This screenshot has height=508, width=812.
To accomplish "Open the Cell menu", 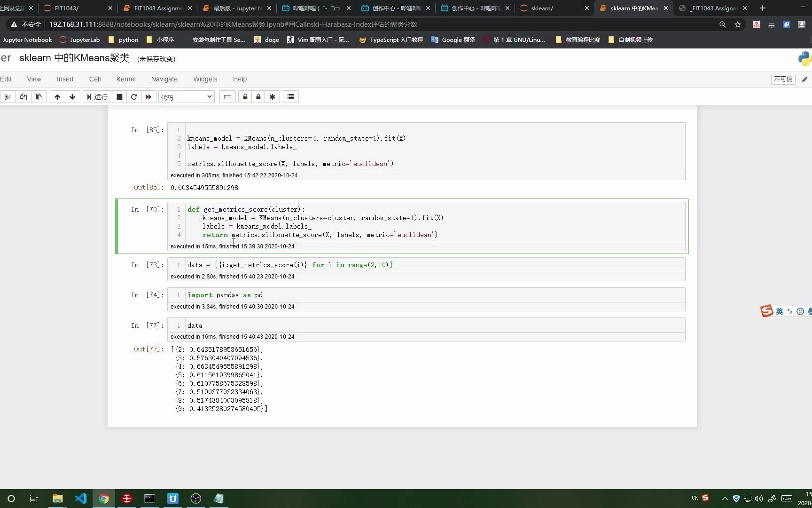I will coord(95,79).
